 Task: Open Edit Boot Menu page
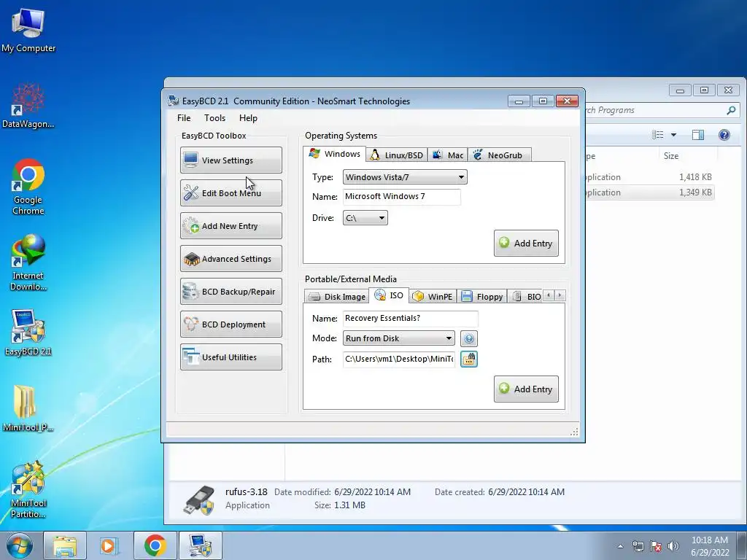click(231, 192)
